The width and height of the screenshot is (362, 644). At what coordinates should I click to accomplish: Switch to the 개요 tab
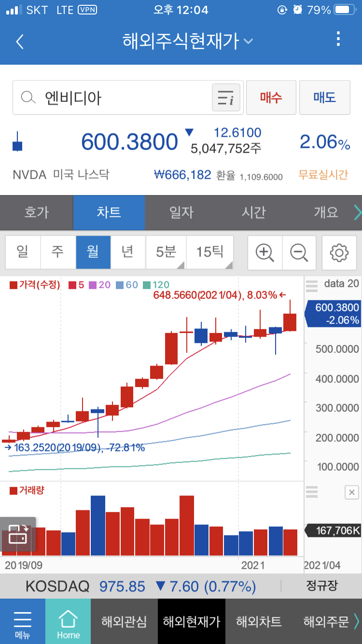(x=326, y=212)
